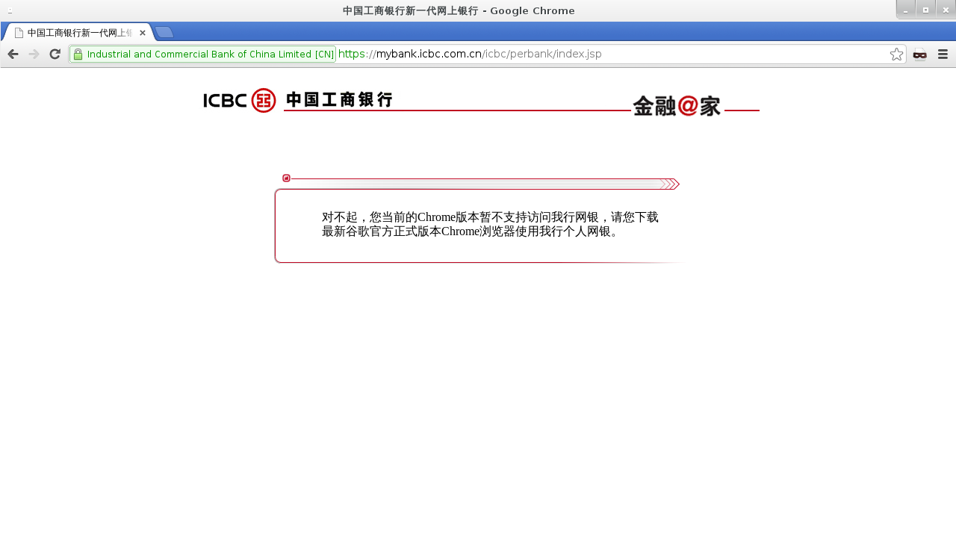Maximize the Chrome window
The height and width of the screenshot is (560, 956).
pyautogui.click(x=926, y=10)
